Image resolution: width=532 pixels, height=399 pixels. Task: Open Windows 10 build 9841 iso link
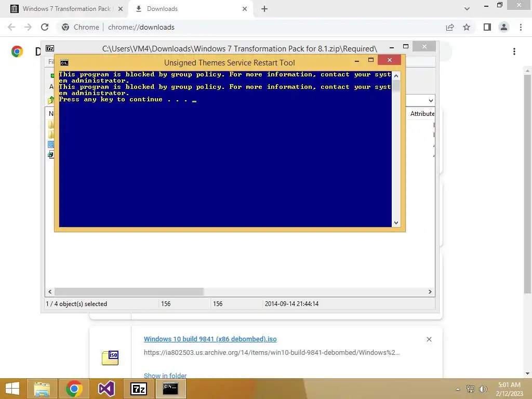pyautogui.click(x=210, y=339)
